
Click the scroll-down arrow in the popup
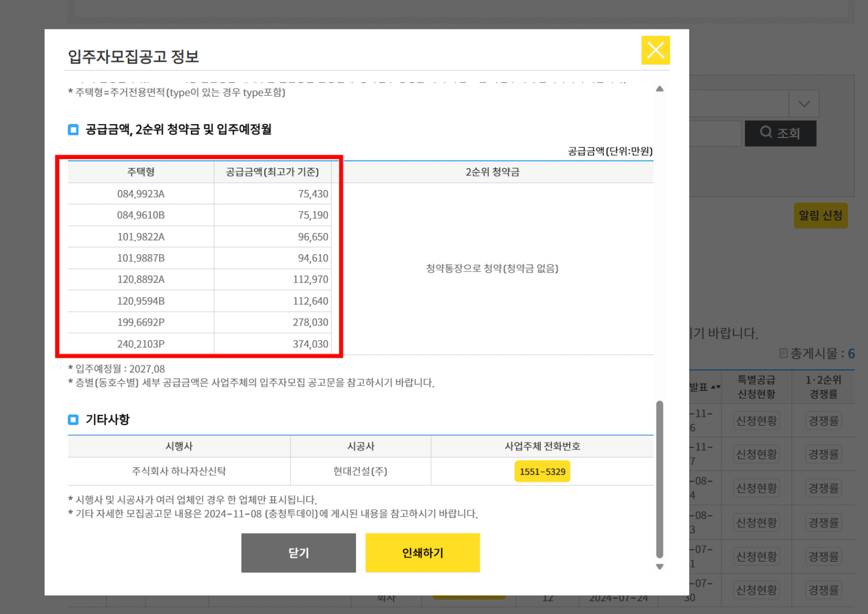[x=660, y=567]
